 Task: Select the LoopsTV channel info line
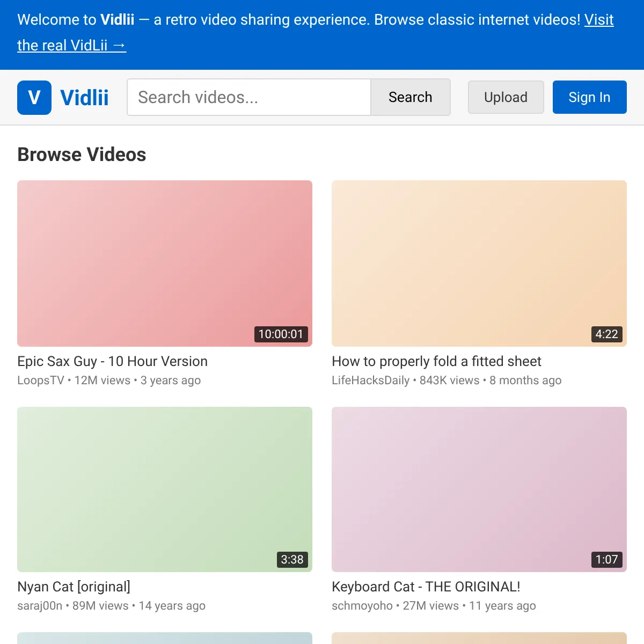pyautogui.click(x=109, y=380)
